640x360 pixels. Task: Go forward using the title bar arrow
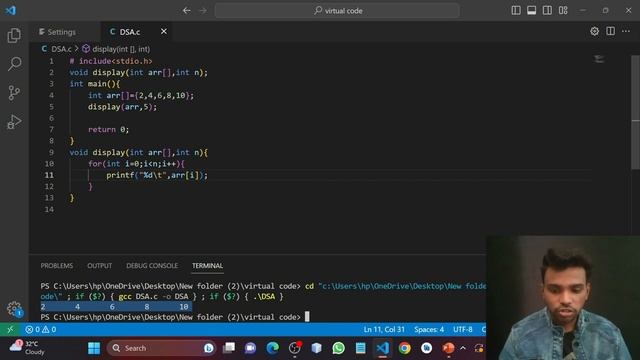(x=203, y=11)
